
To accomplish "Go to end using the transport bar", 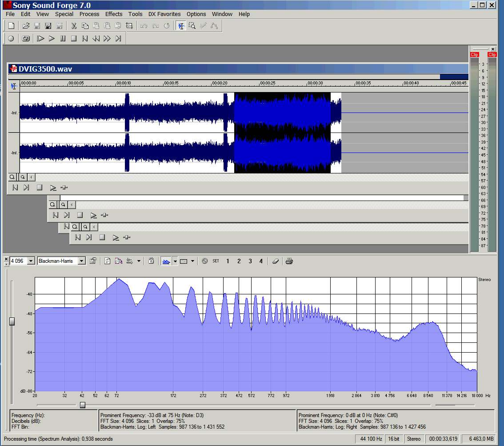I will 118,39.
